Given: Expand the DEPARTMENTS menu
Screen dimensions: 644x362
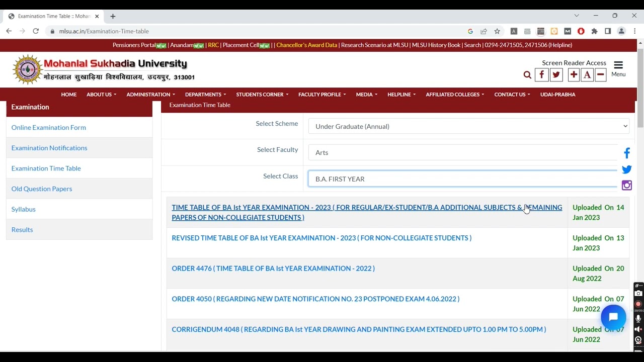Looking at the screenshot, I should [x=205, y=95].
